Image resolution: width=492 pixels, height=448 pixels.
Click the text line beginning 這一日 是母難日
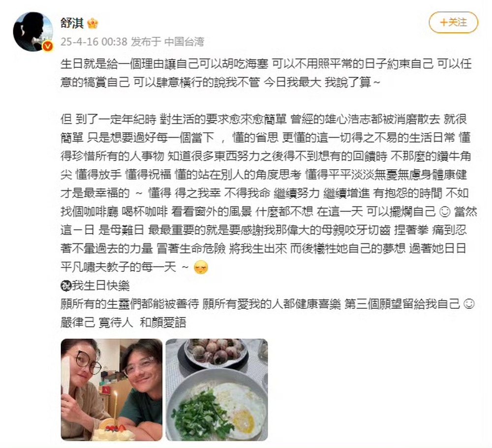pos(264,230)
